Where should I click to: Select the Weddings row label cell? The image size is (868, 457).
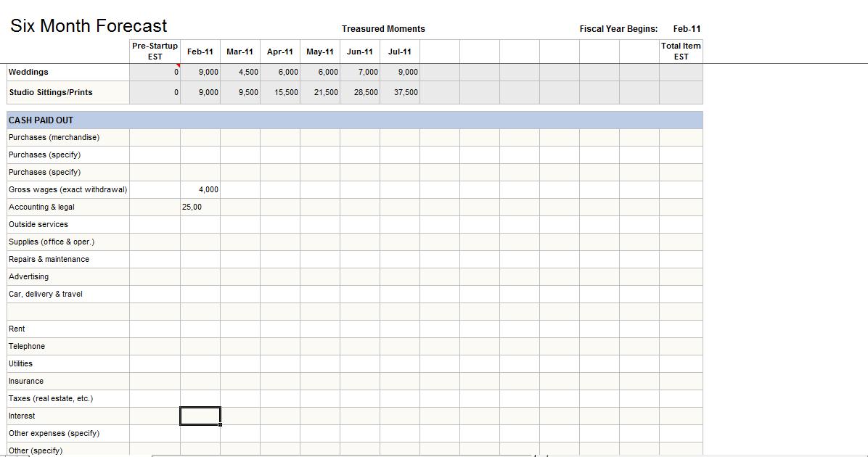coord(65,72)
